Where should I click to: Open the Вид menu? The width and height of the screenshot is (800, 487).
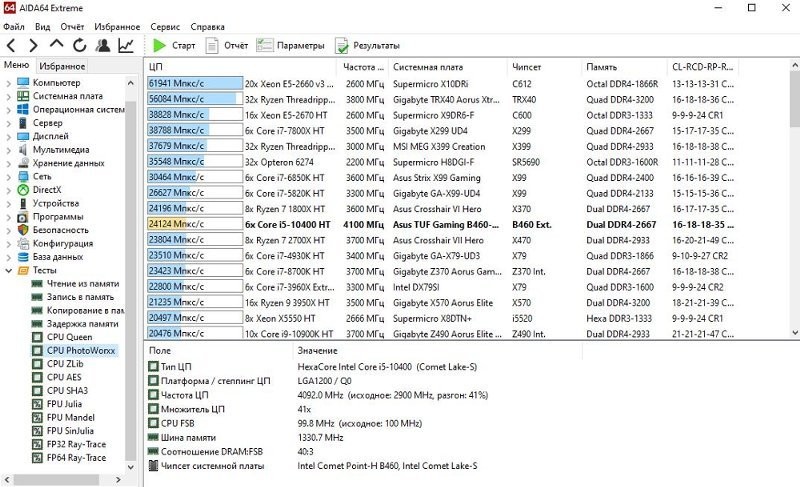click(x=42, y=27)
